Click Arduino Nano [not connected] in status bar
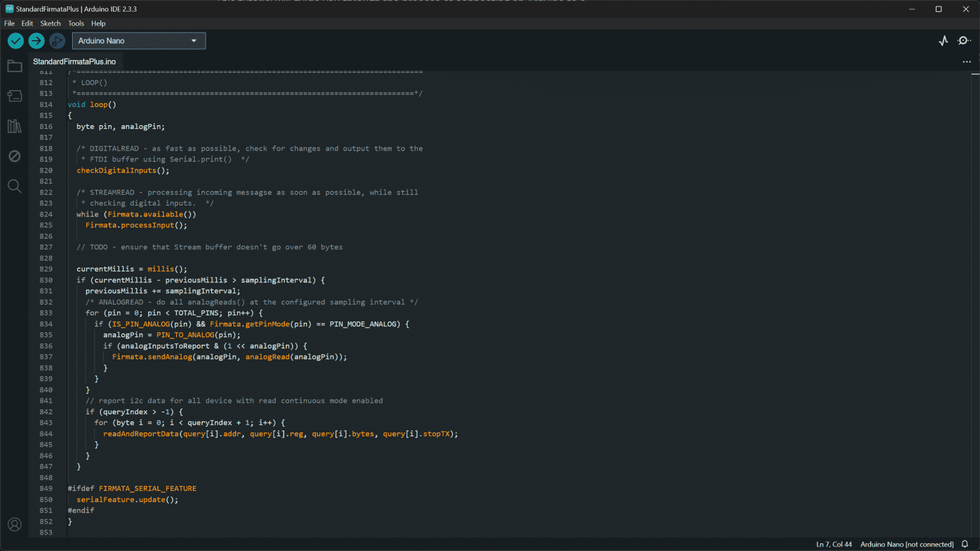The height and width of the screenshot is (551, 980). 907,544
